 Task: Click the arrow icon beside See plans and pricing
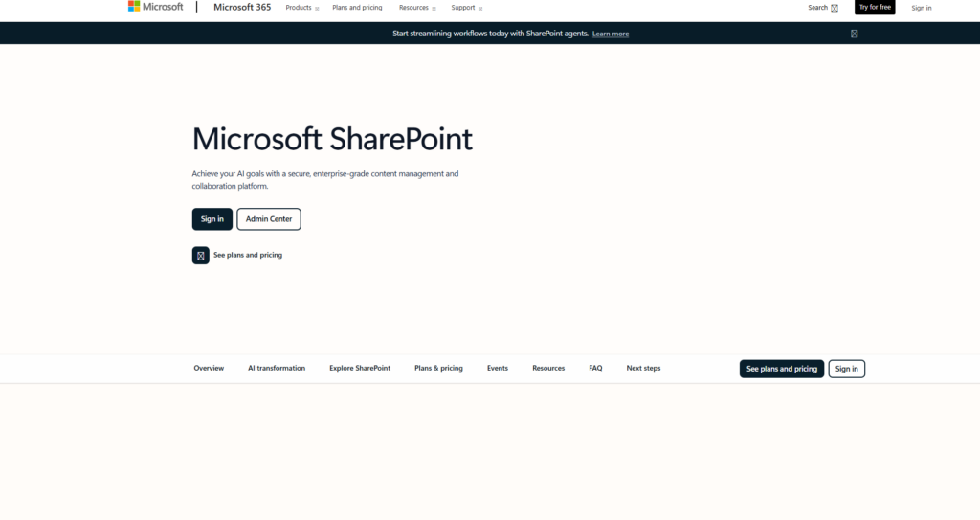click(200, 256)
